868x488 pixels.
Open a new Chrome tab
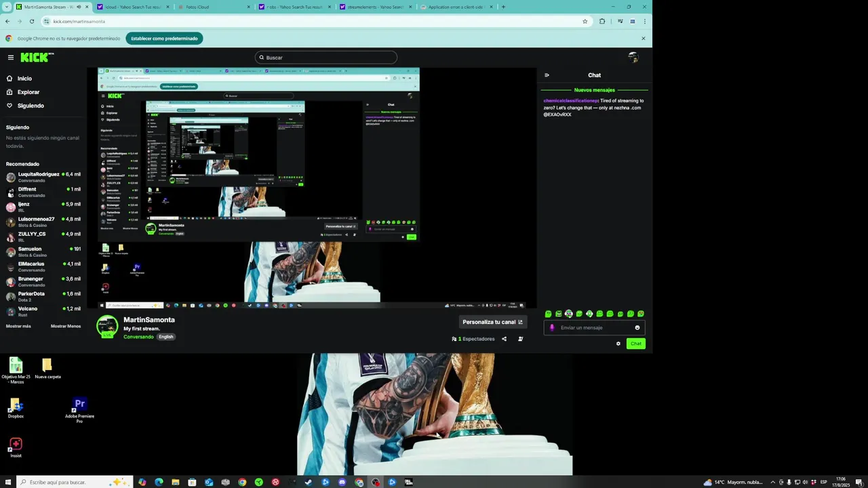pos(503,7)
